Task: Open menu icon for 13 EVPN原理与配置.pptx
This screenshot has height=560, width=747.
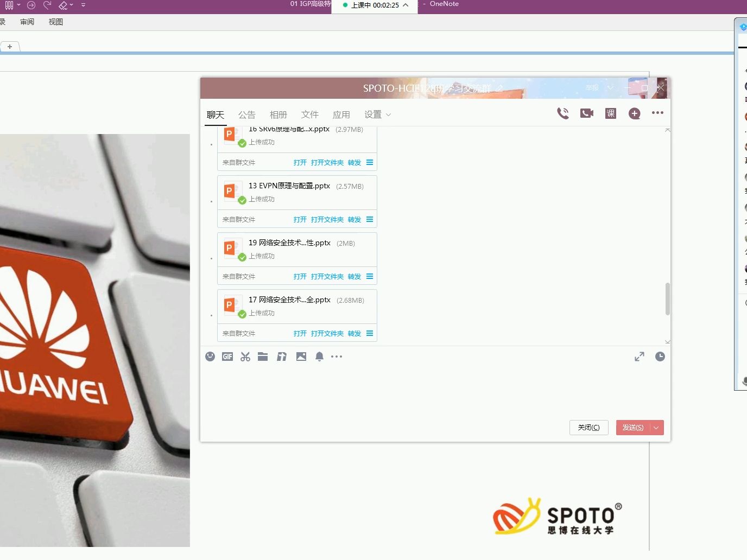Action: (x=370, y=219)
